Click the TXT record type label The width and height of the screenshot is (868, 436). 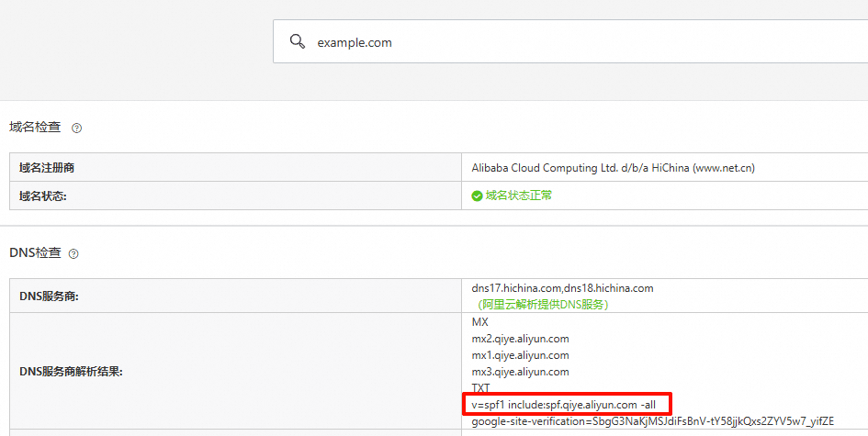481,388
